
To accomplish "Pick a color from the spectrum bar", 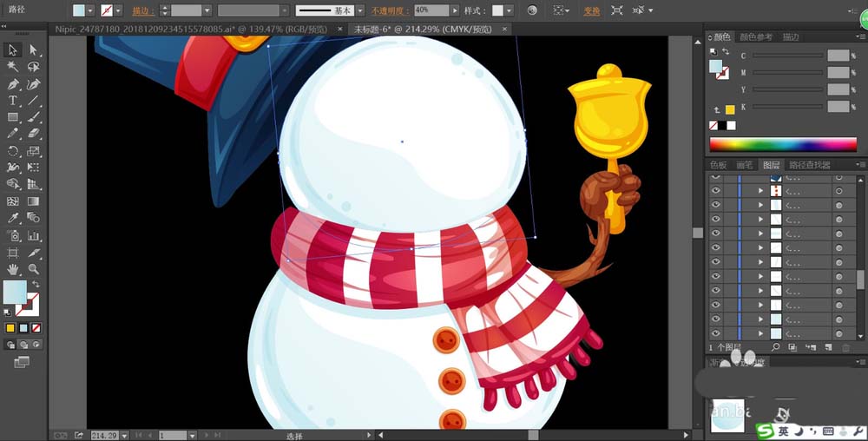I will coord(783,144).
